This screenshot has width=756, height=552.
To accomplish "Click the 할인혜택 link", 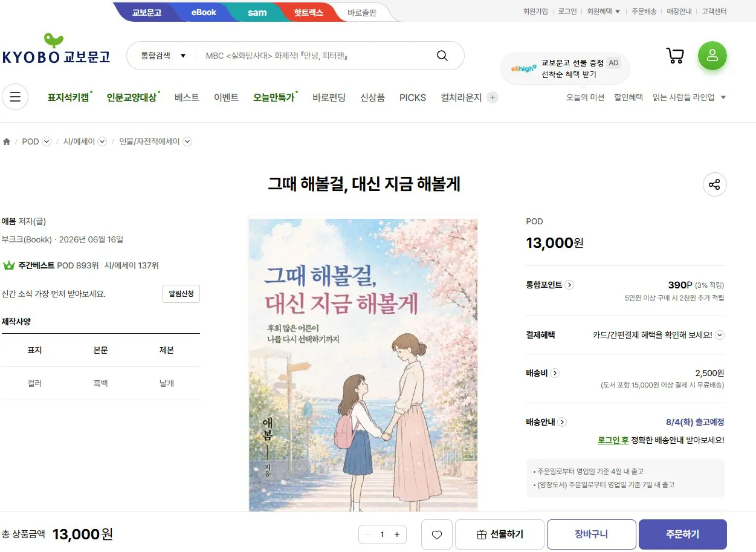I will (628, 97).
